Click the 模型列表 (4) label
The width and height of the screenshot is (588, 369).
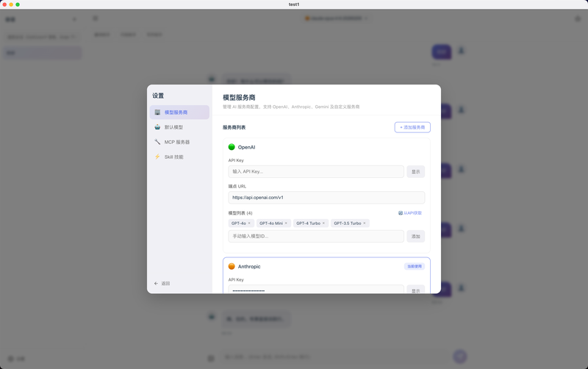click(x=240, y=213)
